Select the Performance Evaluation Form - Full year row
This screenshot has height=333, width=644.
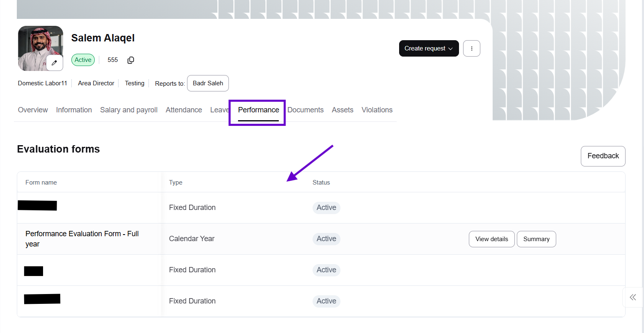pos(82,239)
